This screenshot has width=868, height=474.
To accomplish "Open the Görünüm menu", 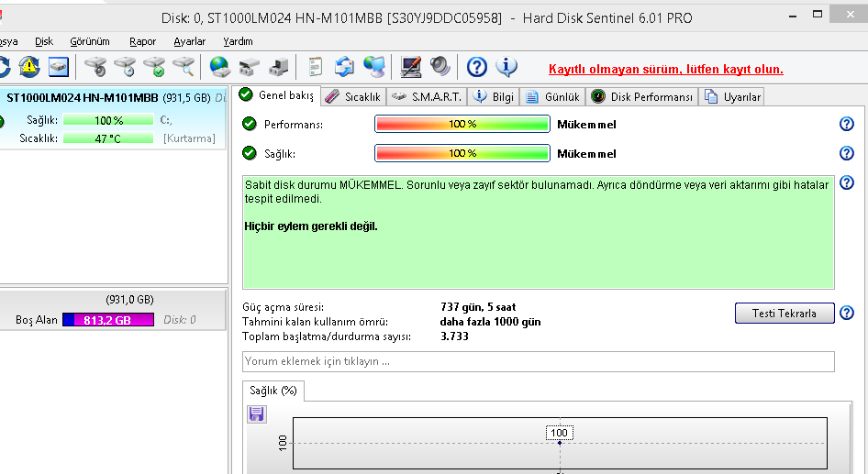I will 90,41.
